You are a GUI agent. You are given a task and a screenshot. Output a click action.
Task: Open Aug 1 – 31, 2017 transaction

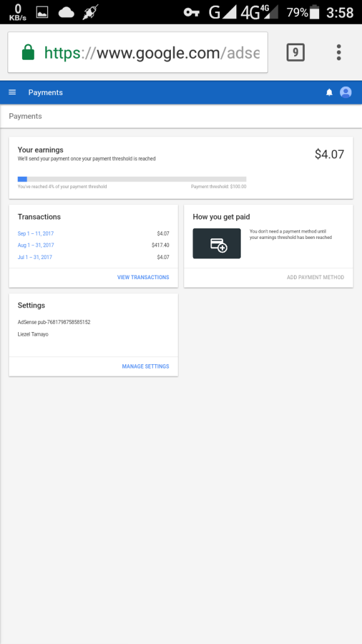pos(36,245)
